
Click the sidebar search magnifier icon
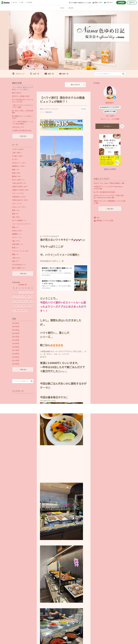pyautogui.click(x=32, y=381)
